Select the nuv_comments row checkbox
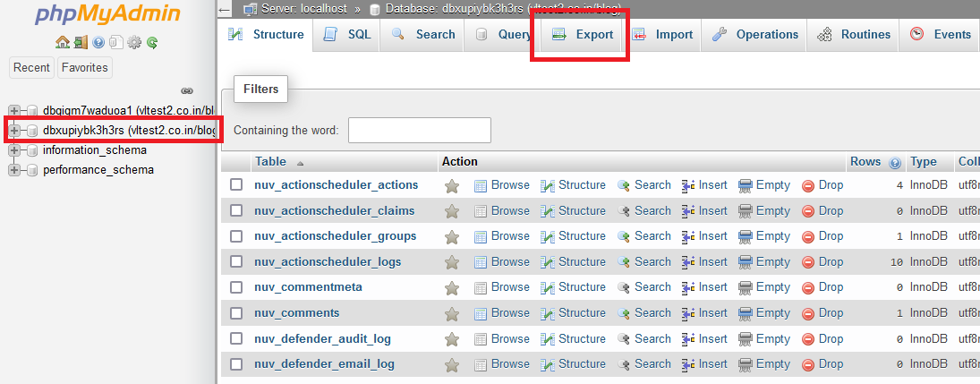The width and height of the screenshot is (980, 384). click(x=236, y=313)
